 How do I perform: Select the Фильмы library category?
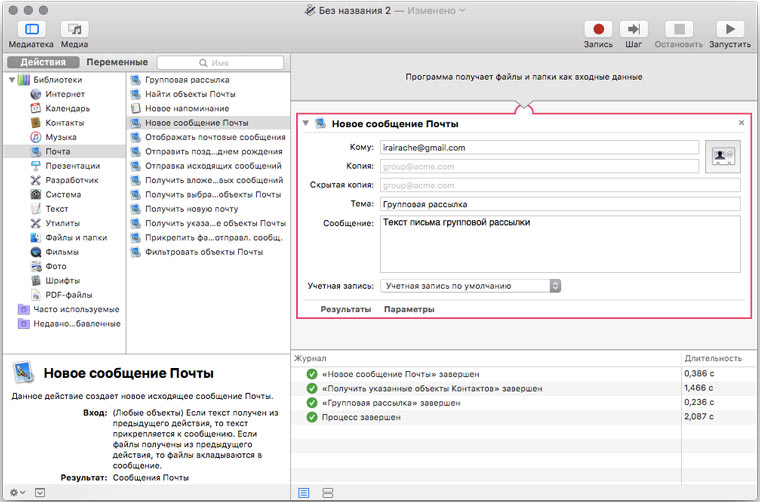point(62,251)
